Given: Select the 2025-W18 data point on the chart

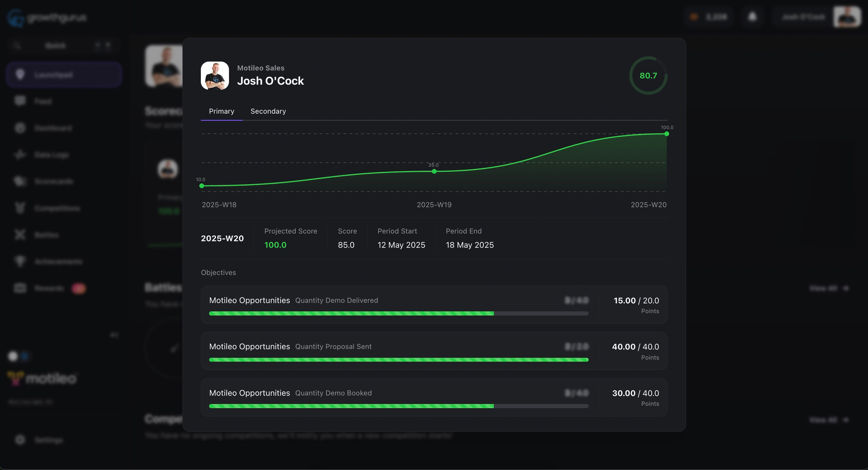Looking at the screenshot, I should (x=201, y=186).
